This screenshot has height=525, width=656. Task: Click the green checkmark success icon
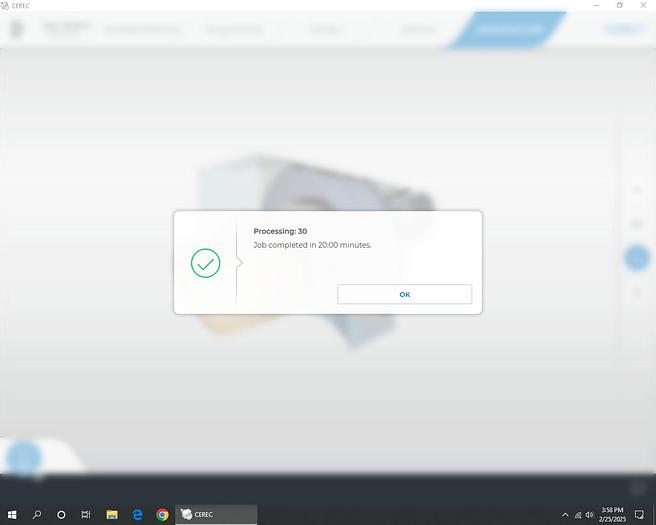click(x=205, y=263)
